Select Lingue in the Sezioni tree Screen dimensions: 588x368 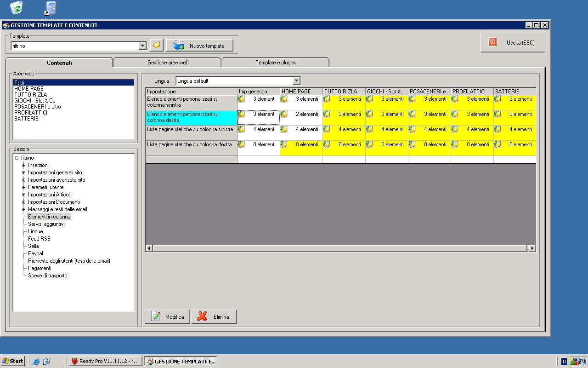pyautogui.click(x=35, y=231)
